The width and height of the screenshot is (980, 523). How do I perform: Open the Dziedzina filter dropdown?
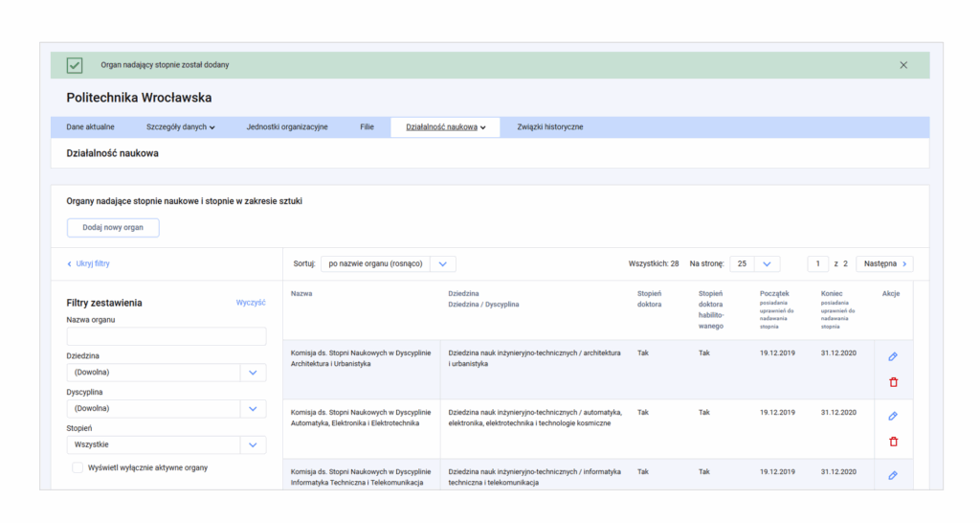pyautogui.click(x=167, y=373)
